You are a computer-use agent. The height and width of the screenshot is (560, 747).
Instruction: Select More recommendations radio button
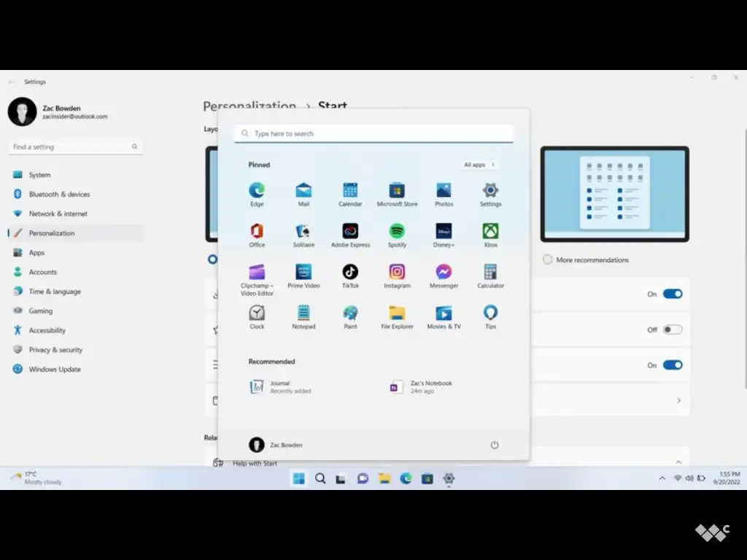coord(547,260)
